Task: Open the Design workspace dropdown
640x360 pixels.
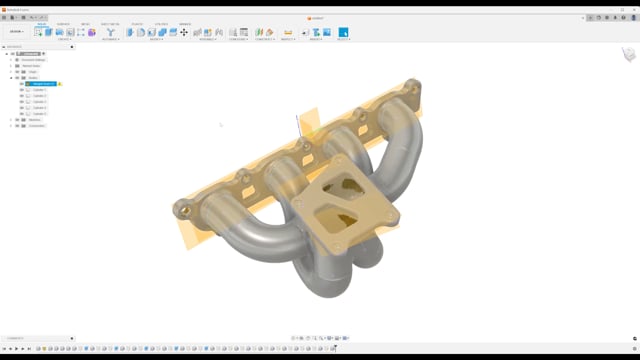Action: point(17,31)
